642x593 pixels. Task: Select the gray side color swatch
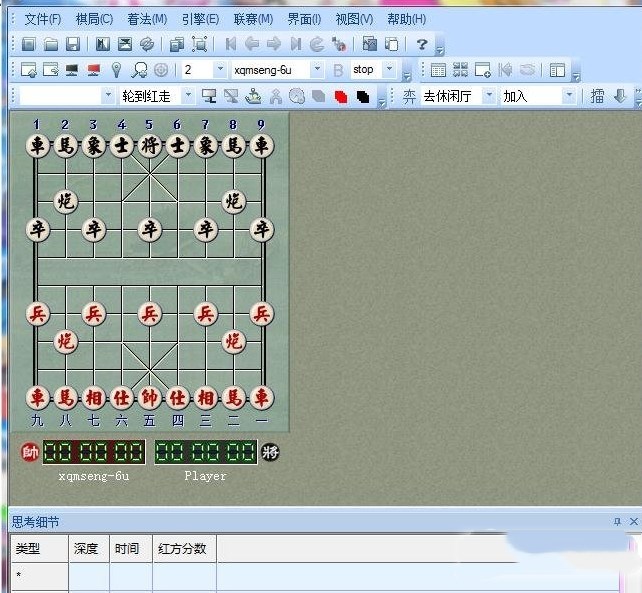[319, 97]
